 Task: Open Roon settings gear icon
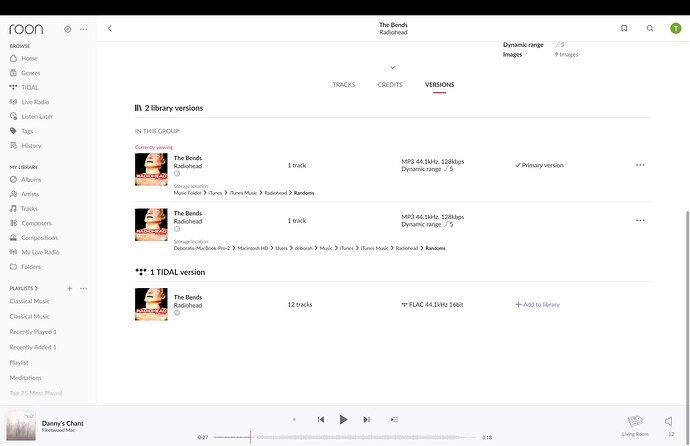coord(67,29)
